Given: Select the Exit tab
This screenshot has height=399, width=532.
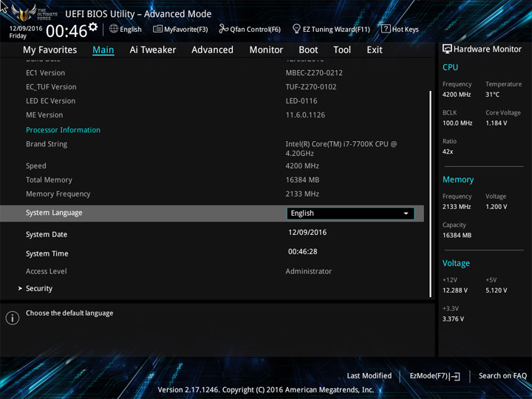Looking at the screenshot, I should [375, 50].
